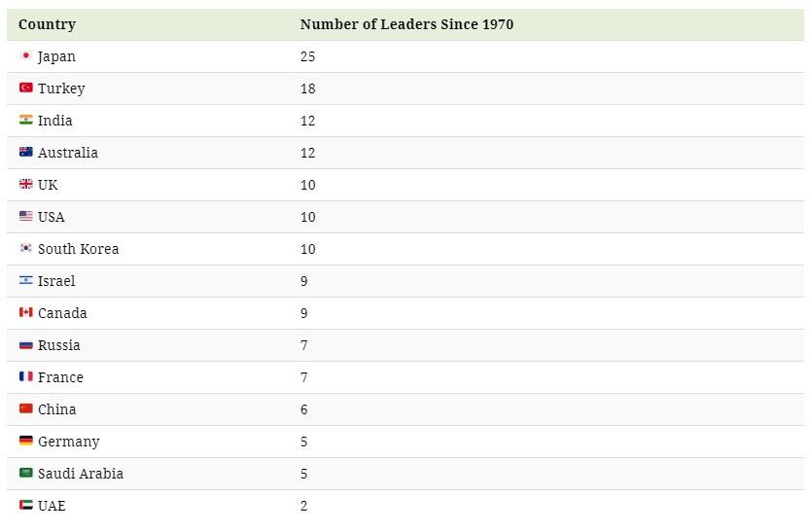Viewport: 811px width, 532px height.
Task: Click the Japan flag icon
Action: pyautogui.click(x=26, y=55)
